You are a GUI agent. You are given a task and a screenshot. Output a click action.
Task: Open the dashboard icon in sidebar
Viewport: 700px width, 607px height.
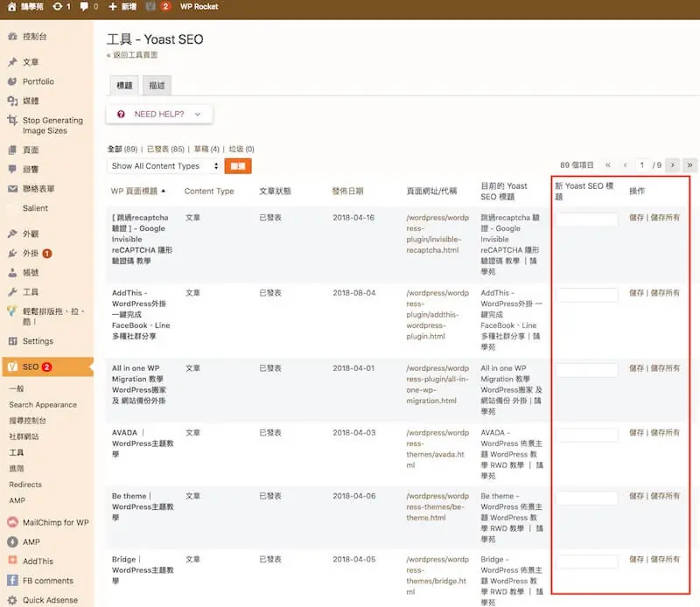coord(12,37)
